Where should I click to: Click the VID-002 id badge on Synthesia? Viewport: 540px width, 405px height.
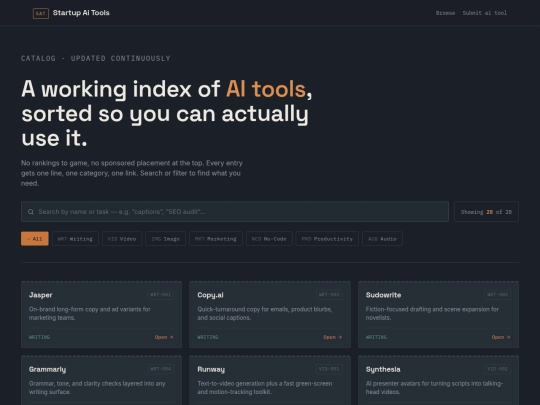click(x=498, y=369)
